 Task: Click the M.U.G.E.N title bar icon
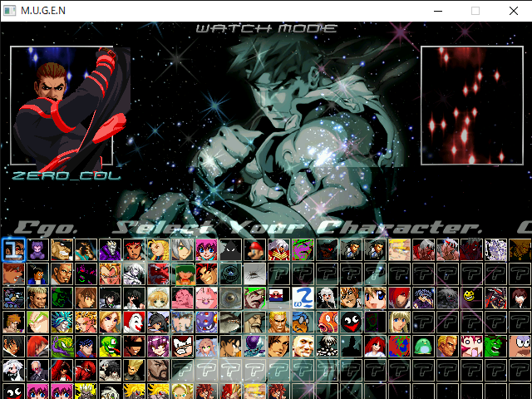click(9, 11)
